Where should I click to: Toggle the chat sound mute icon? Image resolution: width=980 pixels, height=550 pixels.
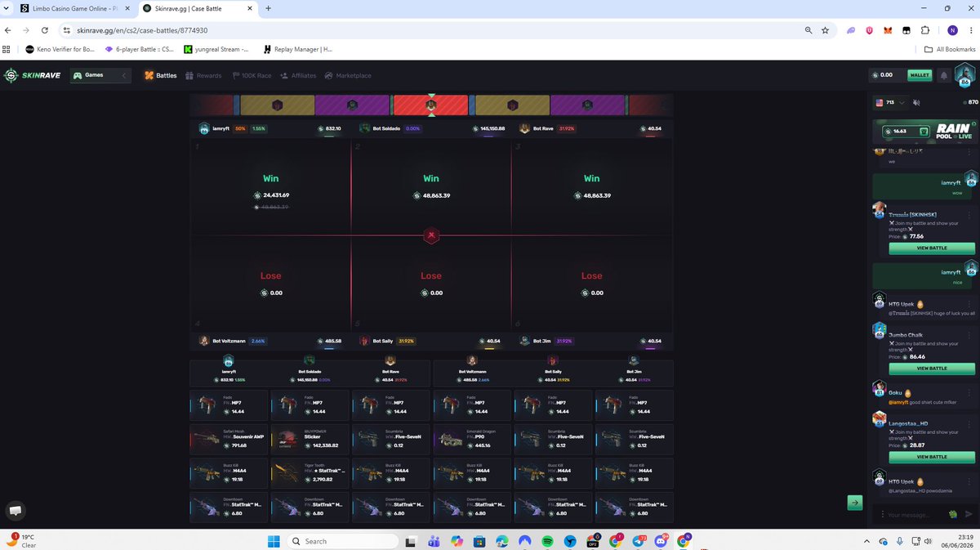(916, 102)
